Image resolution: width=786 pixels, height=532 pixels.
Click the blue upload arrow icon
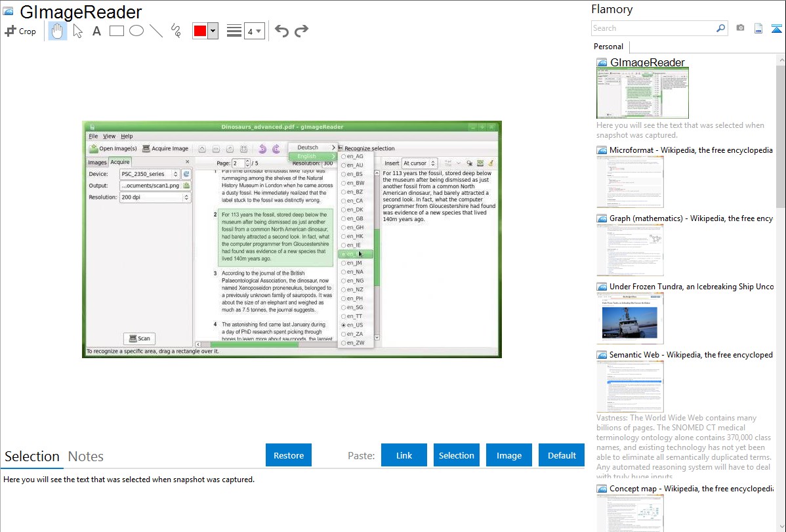(x=776, y=28)
